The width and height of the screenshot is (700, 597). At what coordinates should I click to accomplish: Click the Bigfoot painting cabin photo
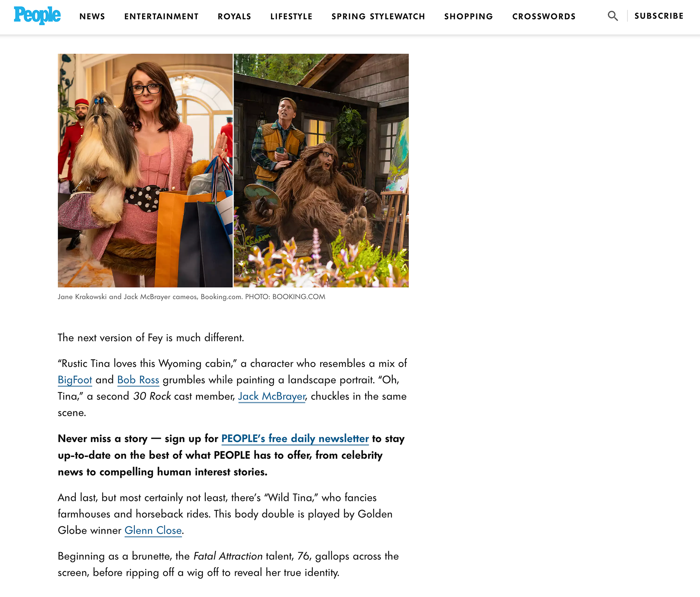(x=321, y=171)
